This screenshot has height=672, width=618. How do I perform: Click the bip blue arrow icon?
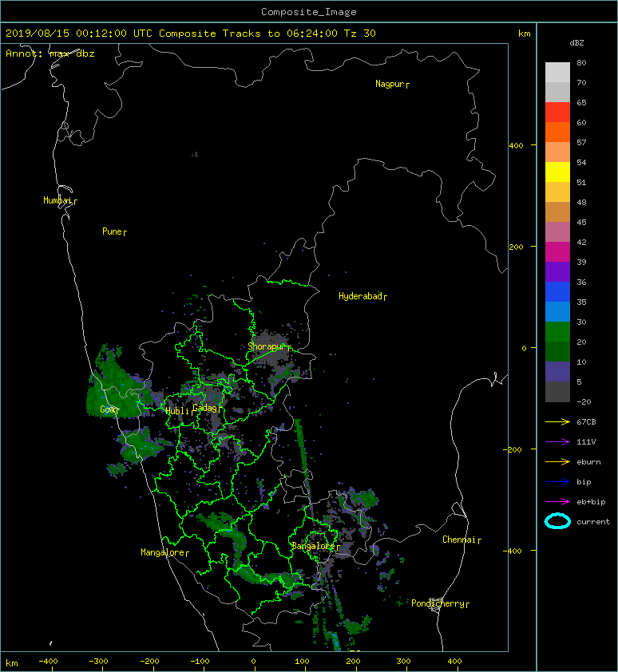point(557,482)
